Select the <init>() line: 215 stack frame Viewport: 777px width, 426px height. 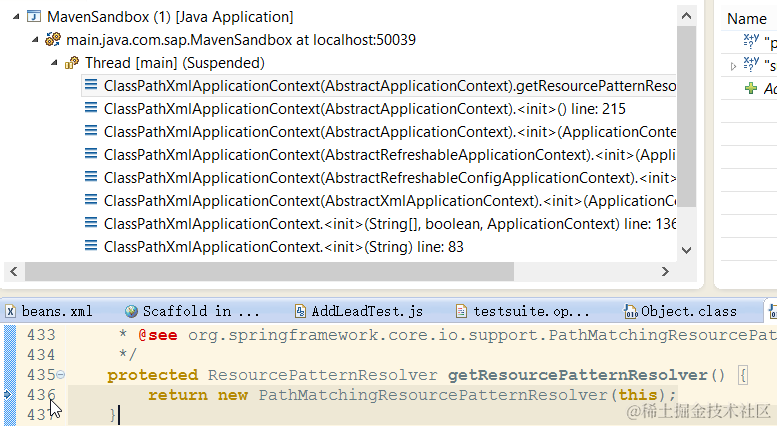coord(364,108)
